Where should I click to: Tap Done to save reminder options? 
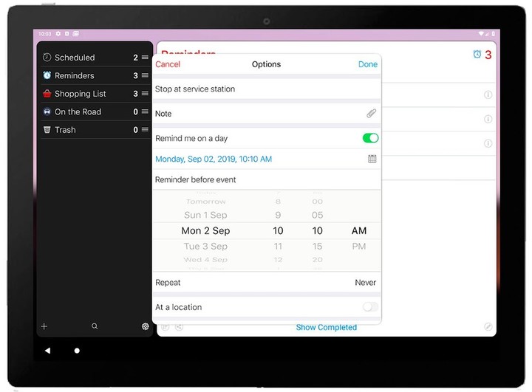coord(367,64)
